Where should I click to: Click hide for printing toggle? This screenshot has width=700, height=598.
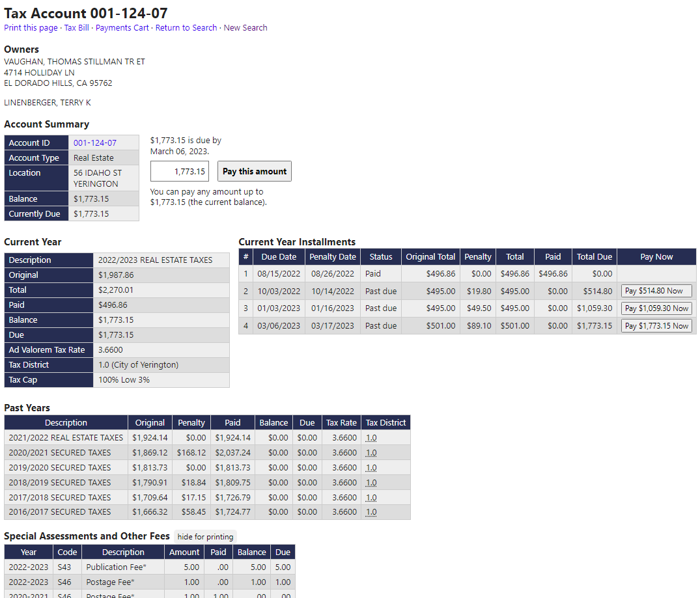coord(206,537)
